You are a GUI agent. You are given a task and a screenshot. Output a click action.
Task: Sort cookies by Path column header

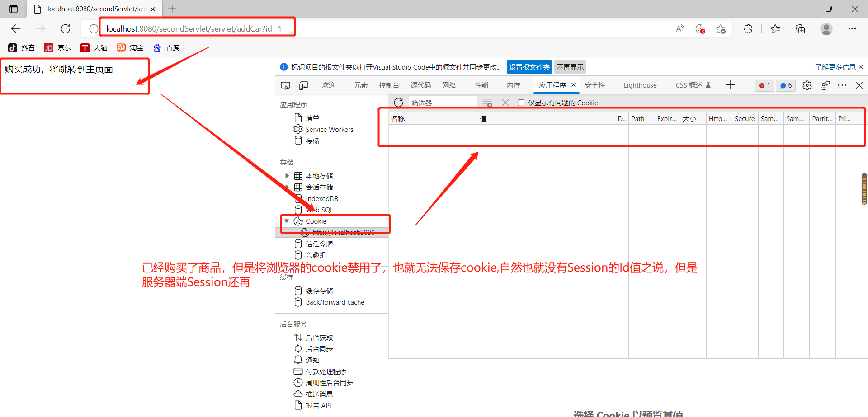point(642,118)
